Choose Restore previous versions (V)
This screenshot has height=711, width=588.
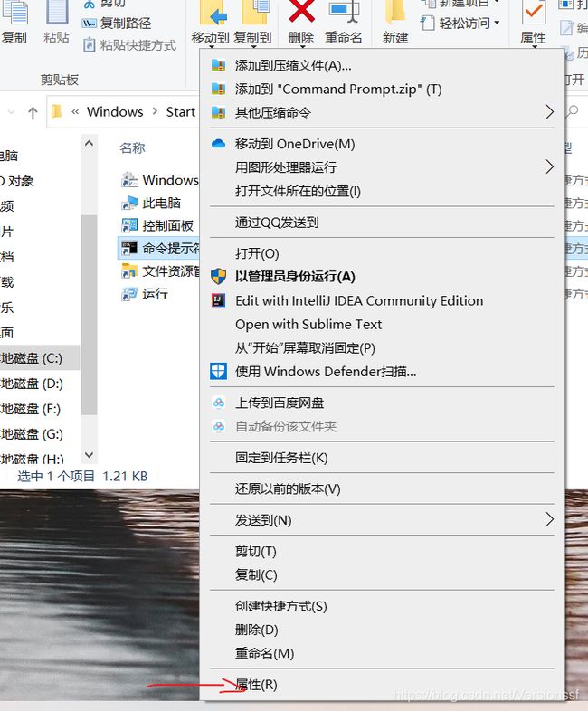(x=382, y=488)
